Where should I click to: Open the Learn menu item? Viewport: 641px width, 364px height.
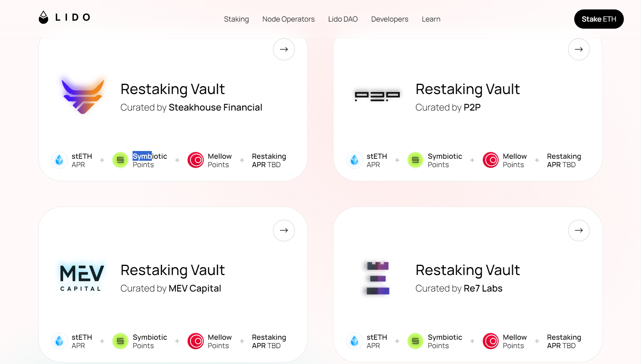pyautogui.click(x=431, y=19)
